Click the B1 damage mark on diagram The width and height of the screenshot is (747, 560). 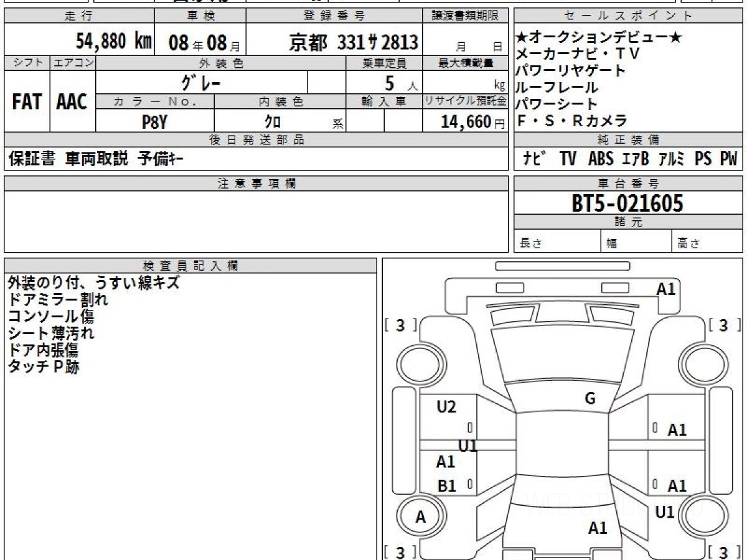(446, 487)
